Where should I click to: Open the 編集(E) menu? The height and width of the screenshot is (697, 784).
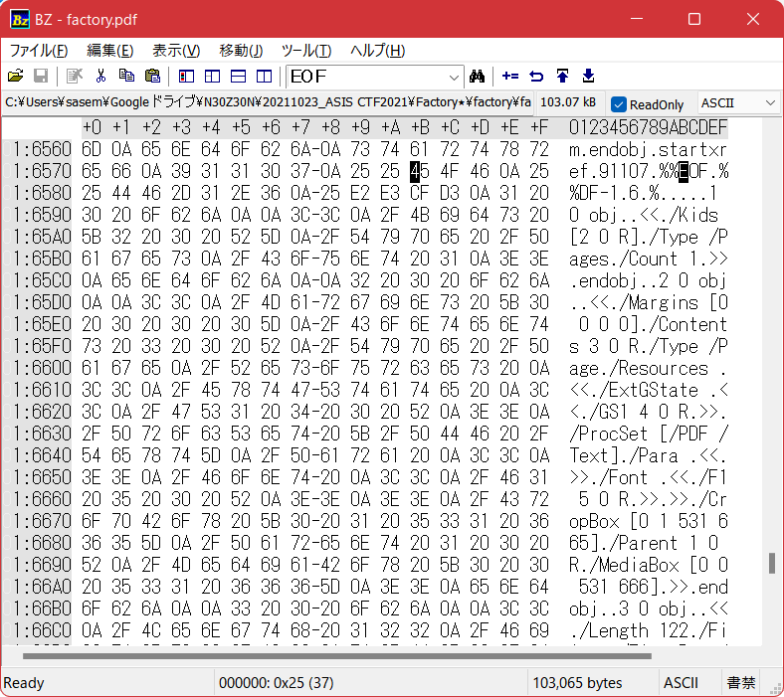click(110, 51)
